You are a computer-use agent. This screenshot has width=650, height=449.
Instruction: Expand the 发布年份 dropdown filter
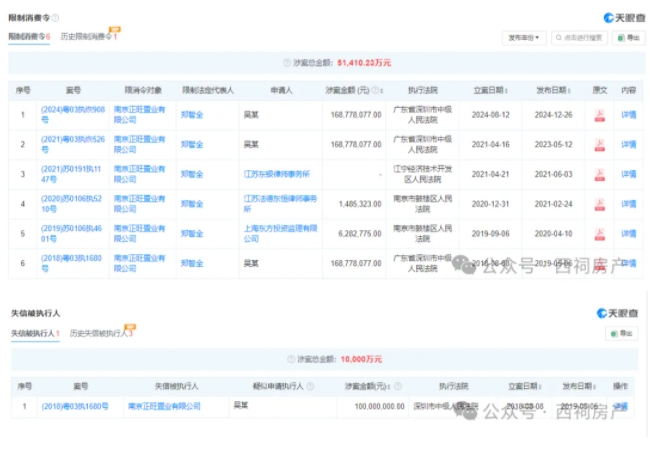pos(524,38)
